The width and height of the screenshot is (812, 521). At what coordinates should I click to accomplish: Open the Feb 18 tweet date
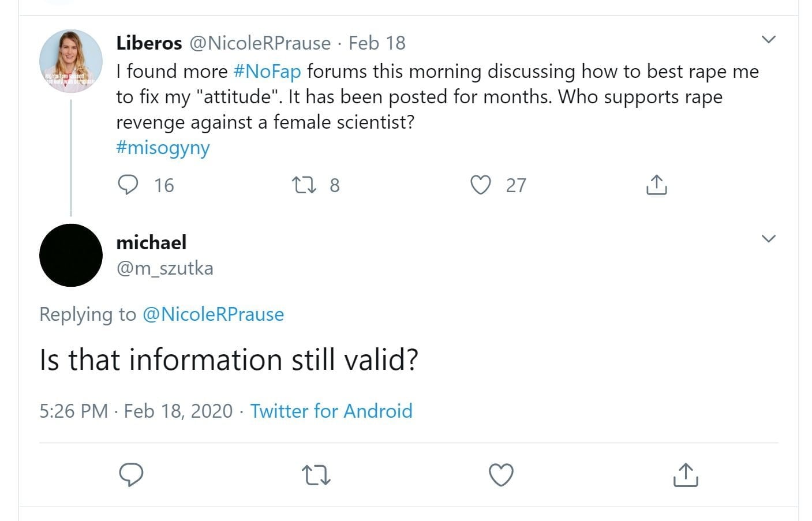pos(377,43)
